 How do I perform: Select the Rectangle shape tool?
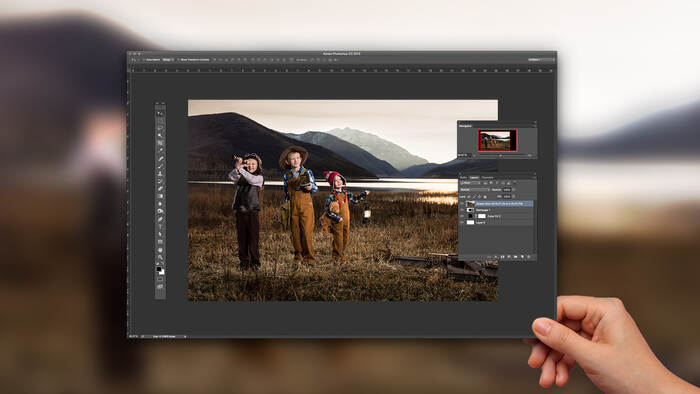tap(160, 242)
